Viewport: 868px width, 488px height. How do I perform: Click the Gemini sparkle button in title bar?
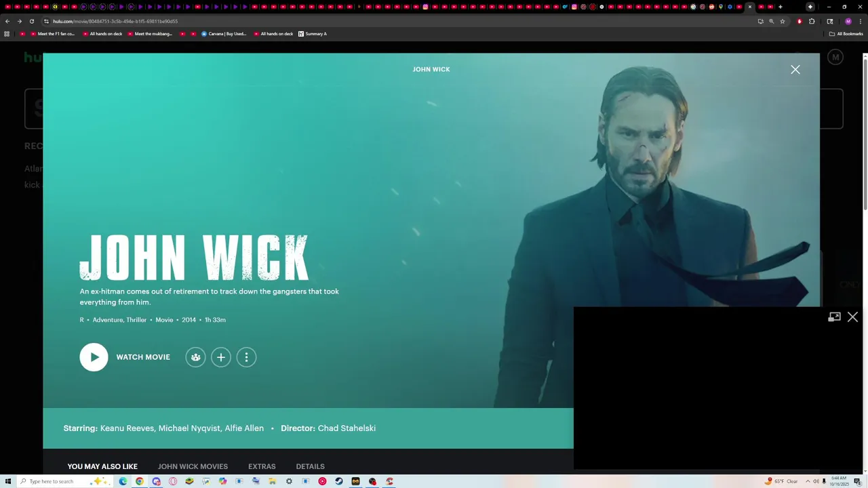pyautogui.click(x=810, y=7)
